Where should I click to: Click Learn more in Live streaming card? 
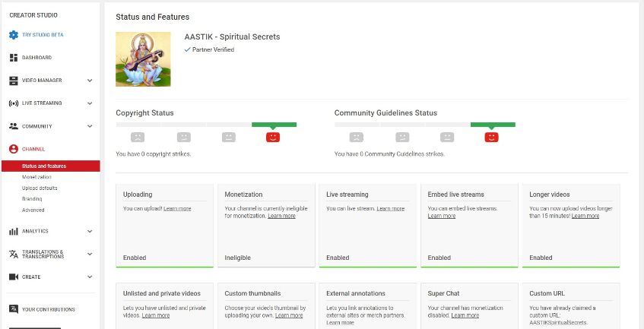pos(391,209)
